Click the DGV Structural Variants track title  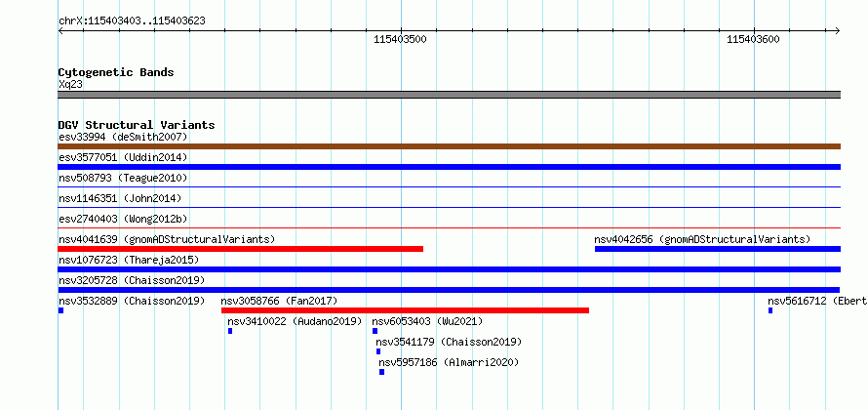137,125
